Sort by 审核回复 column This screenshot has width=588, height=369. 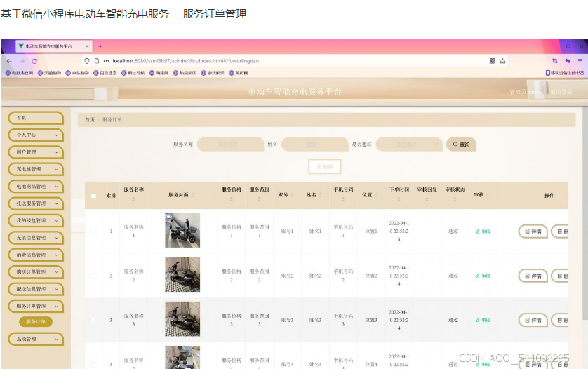(x=427, y=199)
